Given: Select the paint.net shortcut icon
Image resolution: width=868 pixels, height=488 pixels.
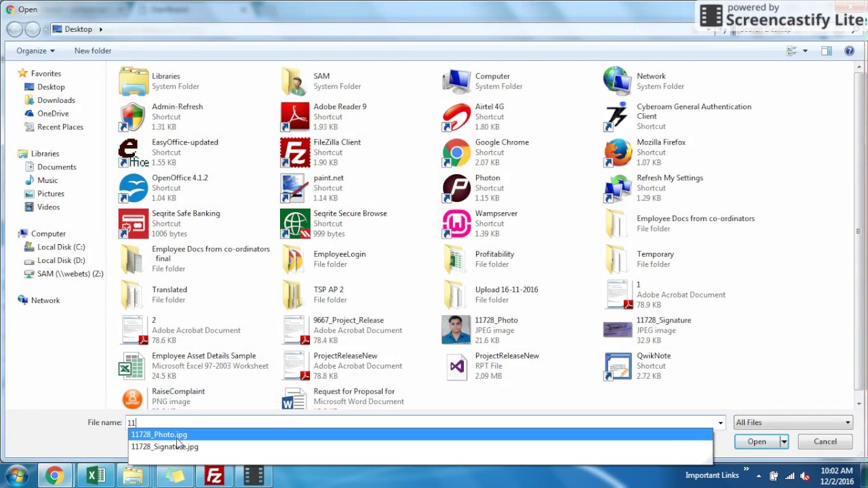Looking at the screenshot, I should click(295, 188).
